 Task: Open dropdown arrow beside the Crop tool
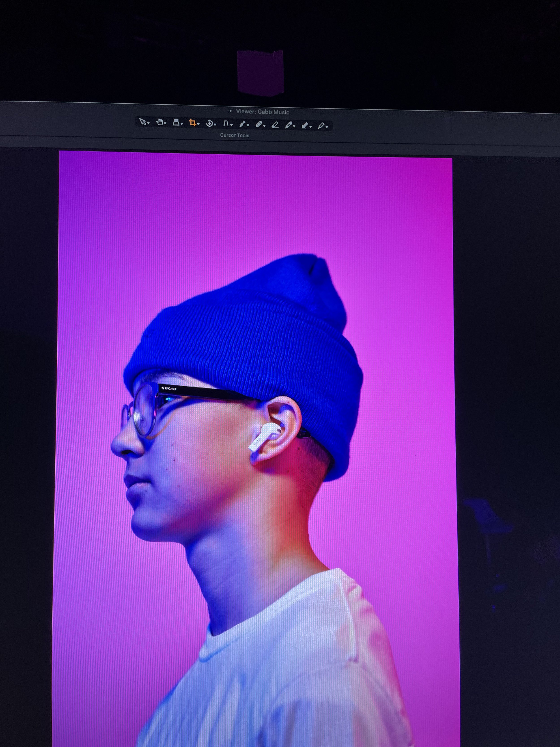coord(198,124)
